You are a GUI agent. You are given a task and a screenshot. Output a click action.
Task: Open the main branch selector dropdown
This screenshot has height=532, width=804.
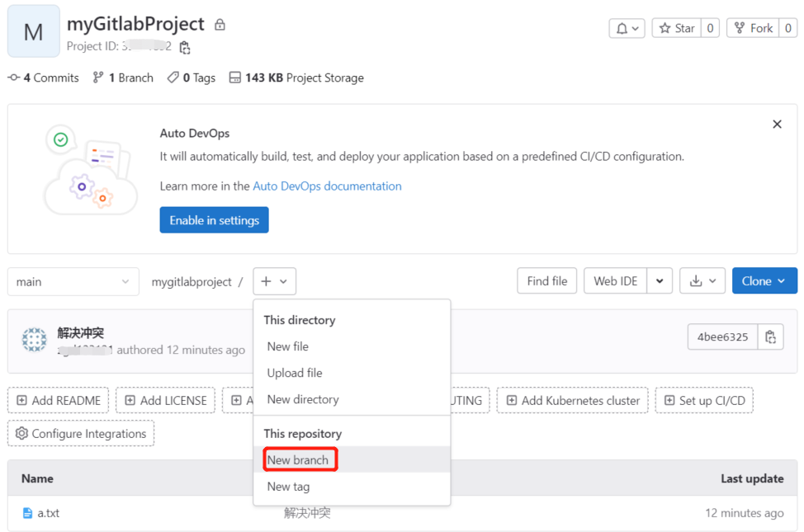click(x=73, y=281)
